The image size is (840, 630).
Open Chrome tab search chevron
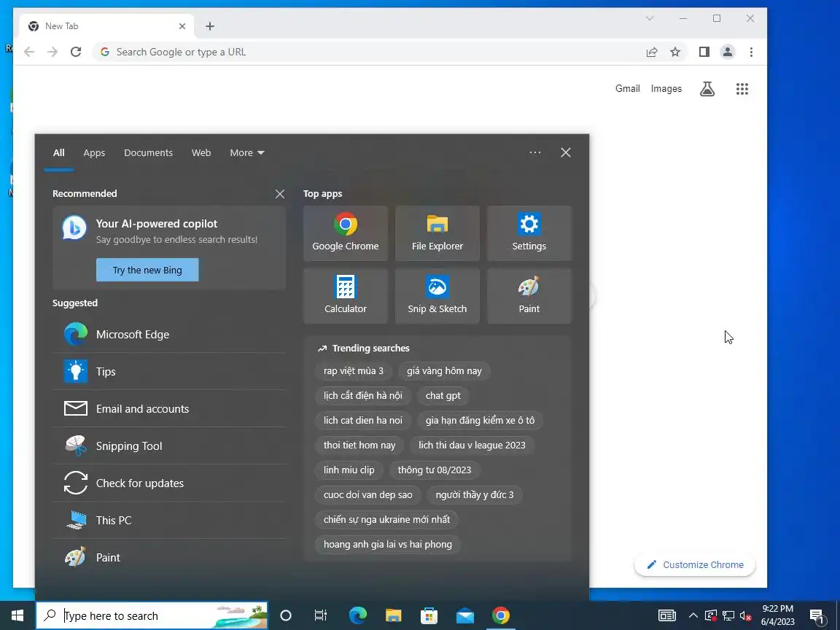click(650, 19)
